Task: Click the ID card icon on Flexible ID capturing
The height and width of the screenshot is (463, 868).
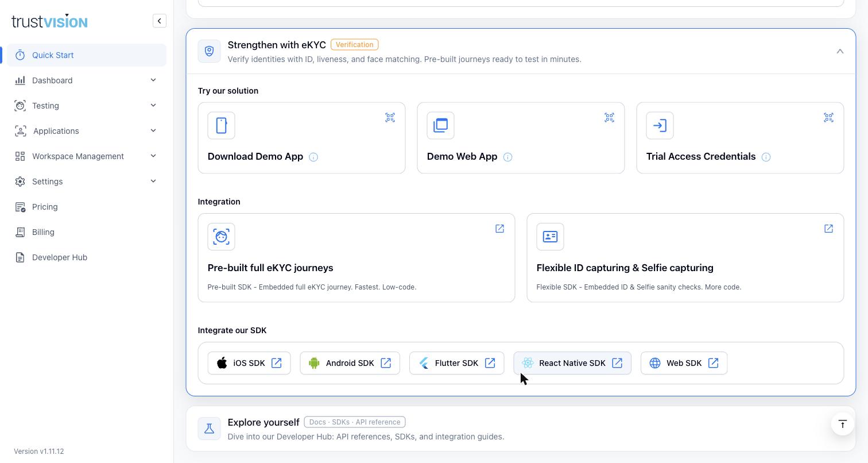Action: [x=551, y=237]
